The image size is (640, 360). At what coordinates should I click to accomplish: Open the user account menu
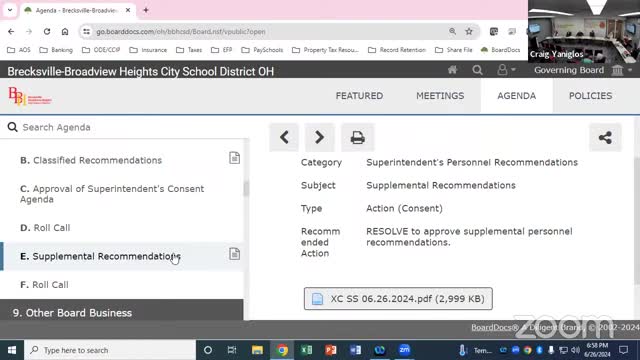[x=506, y=70]
